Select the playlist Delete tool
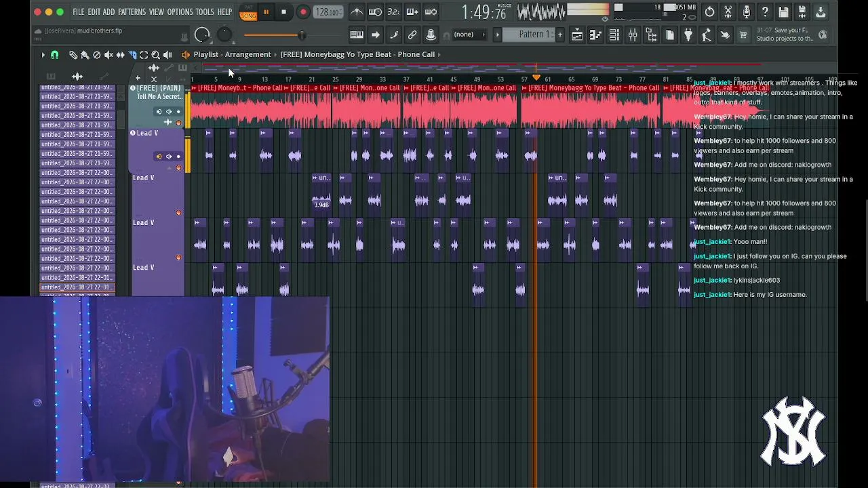Screen dimensions: 868x488 96,55
